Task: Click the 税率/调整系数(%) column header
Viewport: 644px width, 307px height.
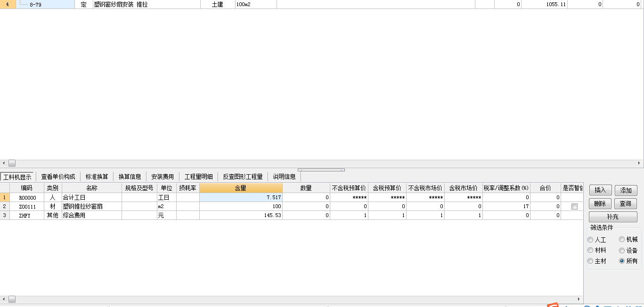Action: [x=506, y=188]
